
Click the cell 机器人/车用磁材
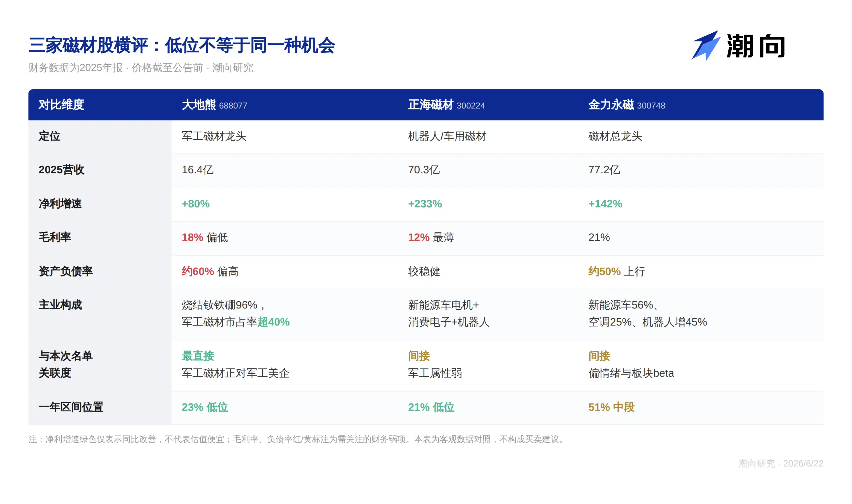click(x=447, y=136)
